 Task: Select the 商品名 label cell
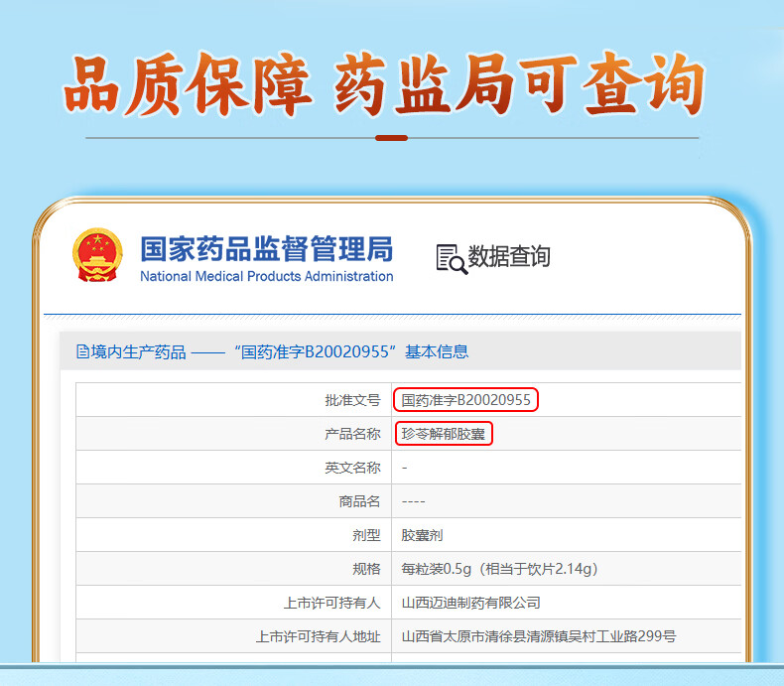233,501
